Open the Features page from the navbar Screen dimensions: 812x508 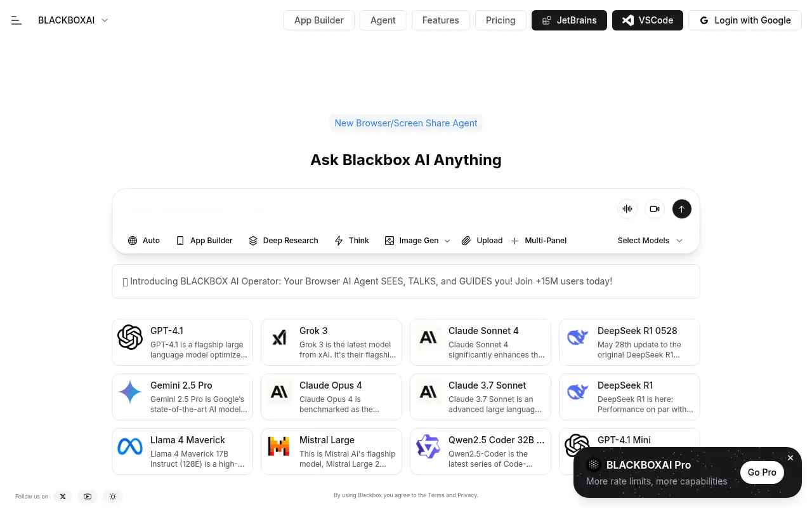440,20
